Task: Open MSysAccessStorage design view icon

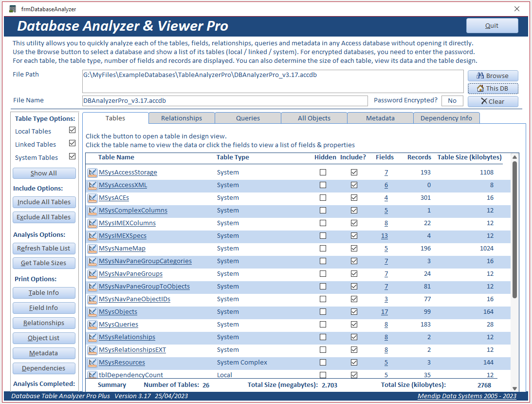Action: pyautogui.click(x=92, y=173)
